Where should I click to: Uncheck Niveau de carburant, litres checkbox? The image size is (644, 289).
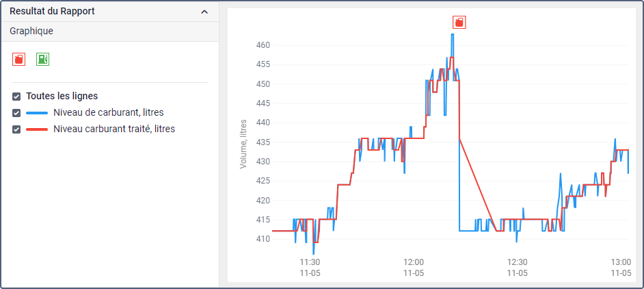16,113
